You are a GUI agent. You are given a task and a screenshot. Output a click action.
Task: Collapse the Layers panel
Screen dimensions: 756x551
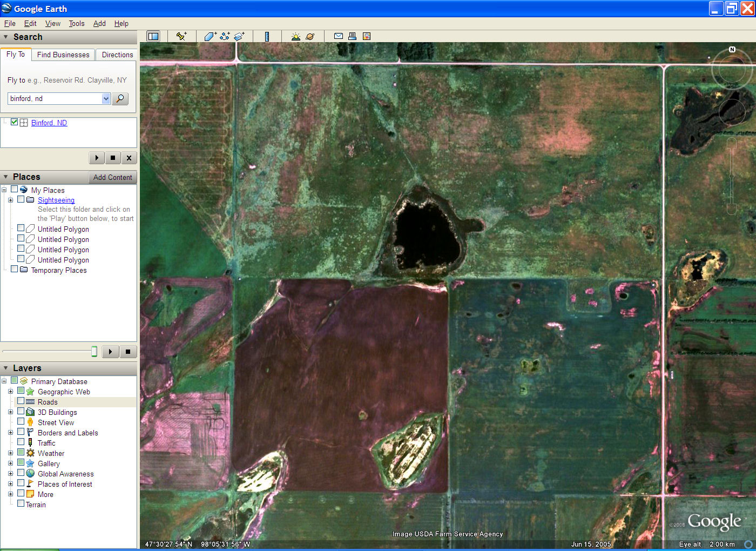pyautogui.click(x=6, y=368)
